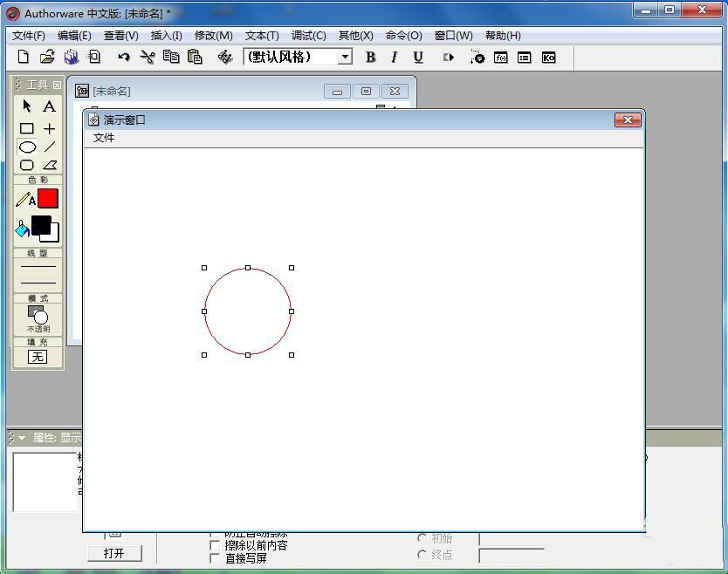The width and height of the screenshot is (728, 574).
Task: Choose the Rectangle tool
Action: 27,129
